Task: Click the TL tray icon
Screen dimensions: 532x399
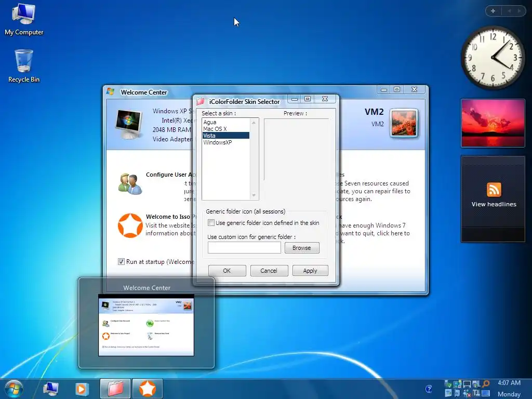Action: point(476,393)
